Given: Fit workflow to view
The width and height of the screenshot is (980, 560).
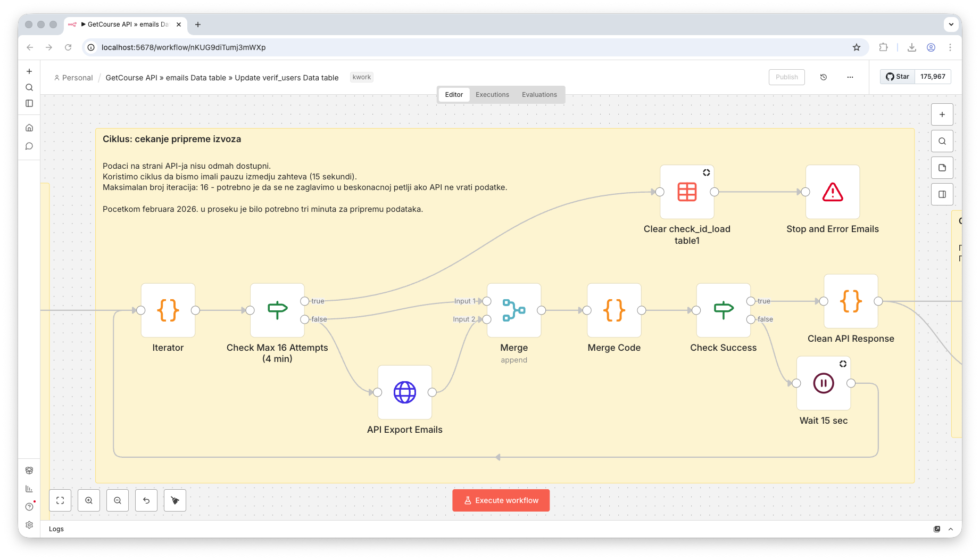Looking at the screenshot, I should click(x=60, y=500).
